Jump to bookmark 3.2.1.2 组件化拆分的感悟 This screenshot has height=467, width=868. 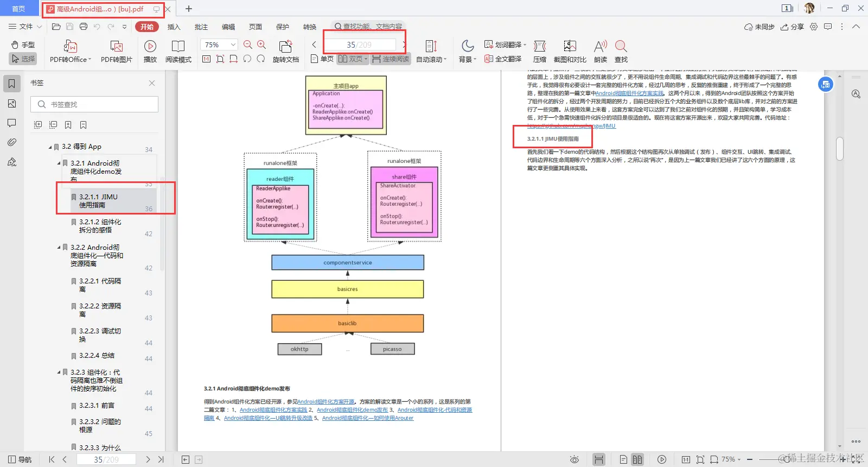100,226
